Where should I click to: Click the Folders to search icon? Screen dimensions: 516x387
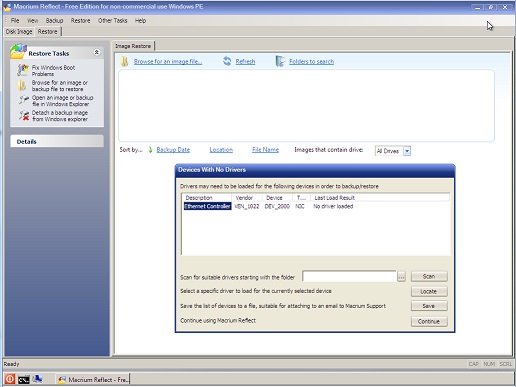[x=280, y=61]
